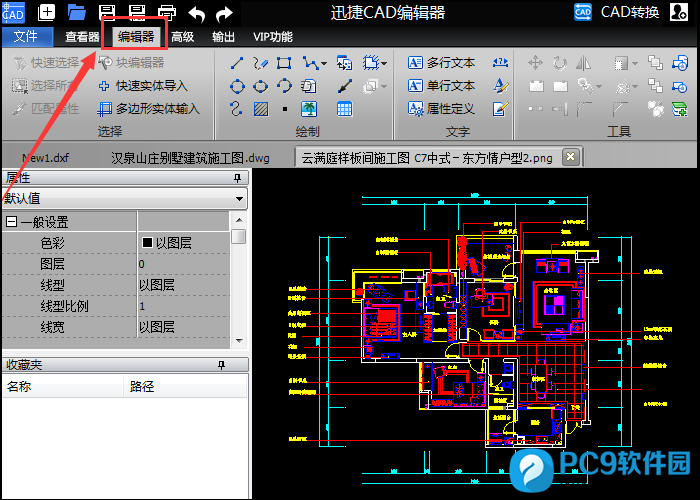Open a file with the folder icon
Viewport: 700px width, 500px height.
click(x=77, y=12)
